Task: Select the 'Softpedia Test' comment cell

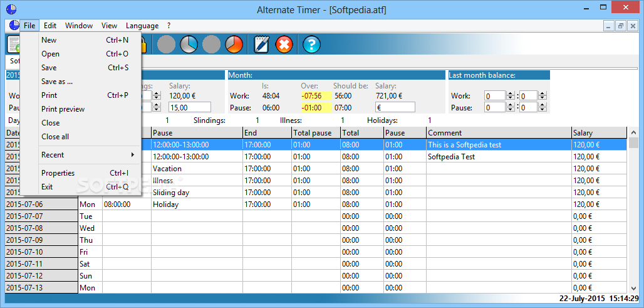Action: (499, 157)
